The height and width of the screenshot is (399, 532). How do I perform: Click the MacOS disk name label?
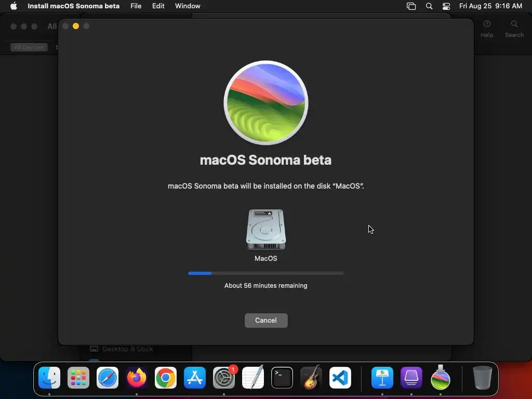click(266, 258)
